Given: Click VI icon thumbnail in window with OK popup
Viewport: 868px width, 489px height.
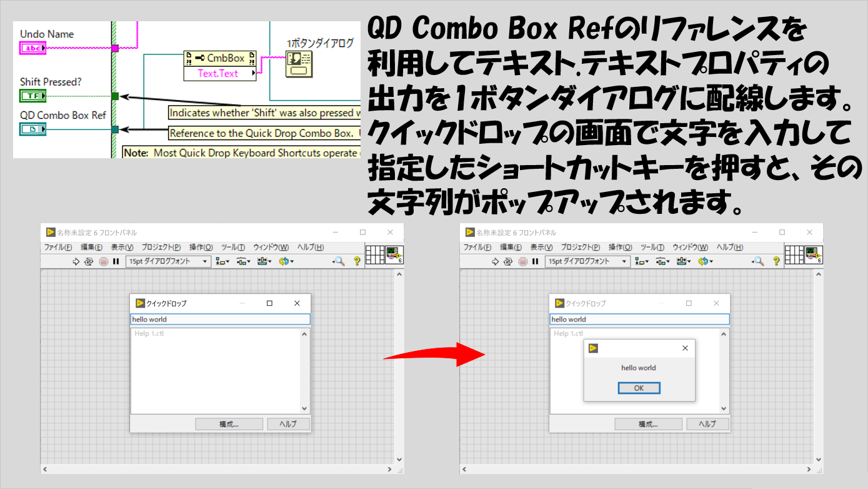Looking at the screenshot, I should point(813,255).
